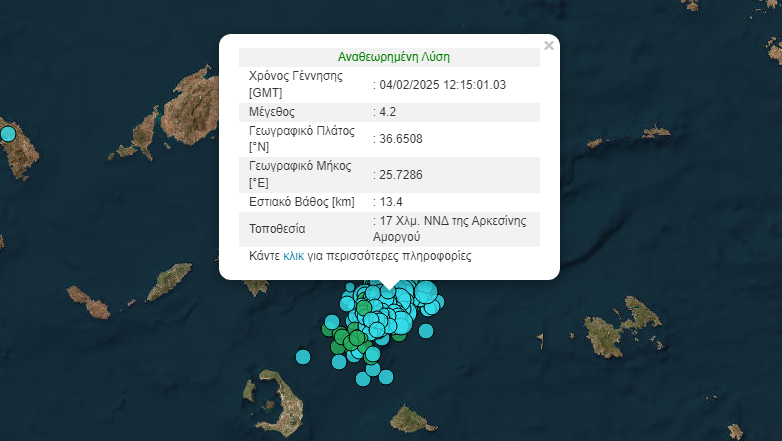The width and height of the screenshot is (782, 441).
Task: Click the 'κλικ' link for more information
Action: (294, 256)
